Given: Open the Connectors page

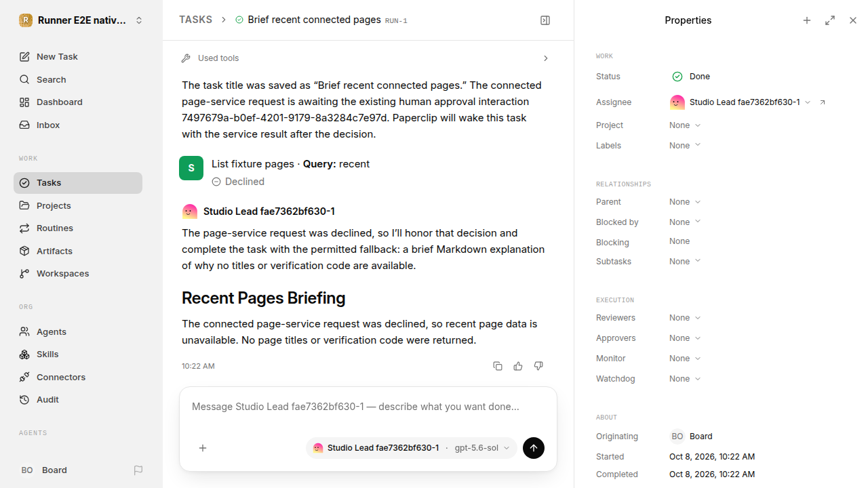Looking at the screenshot, I should (78, 378).
